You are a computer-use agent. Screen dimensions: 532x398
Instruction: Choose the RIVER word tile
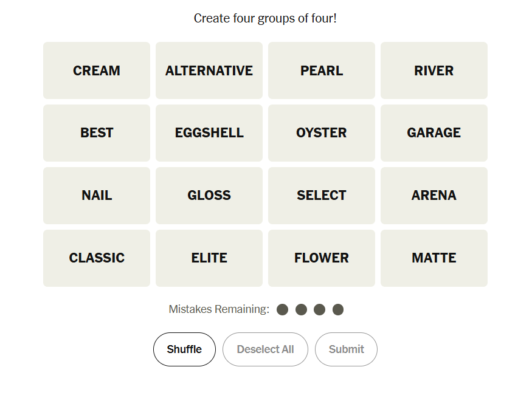[x=434, y=70]
